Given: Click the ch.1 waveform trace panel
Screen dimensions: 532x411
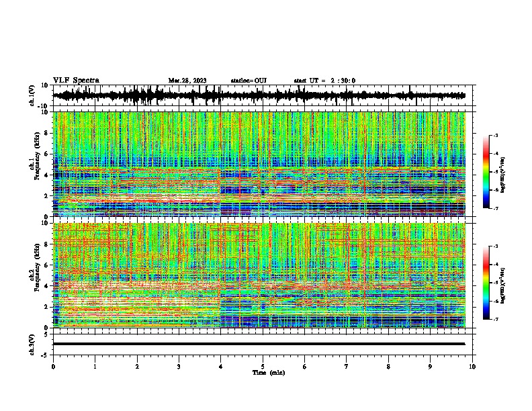Looking at the screenshot, I should point(263,95).
